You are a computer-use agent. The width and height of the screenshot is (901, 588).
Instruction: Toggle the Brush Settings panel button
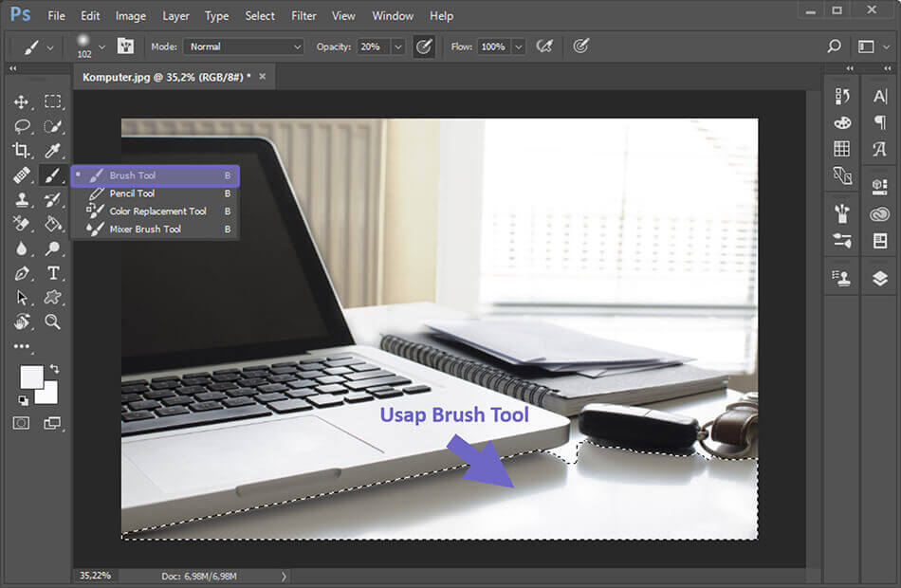click(x=125, y=46)
